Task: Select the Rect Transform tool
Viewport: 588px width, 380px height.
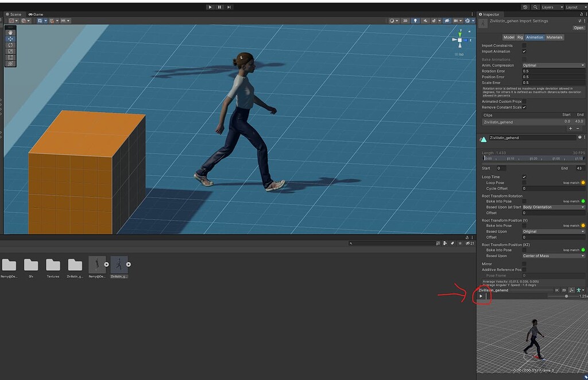Action: click(10, 57)
